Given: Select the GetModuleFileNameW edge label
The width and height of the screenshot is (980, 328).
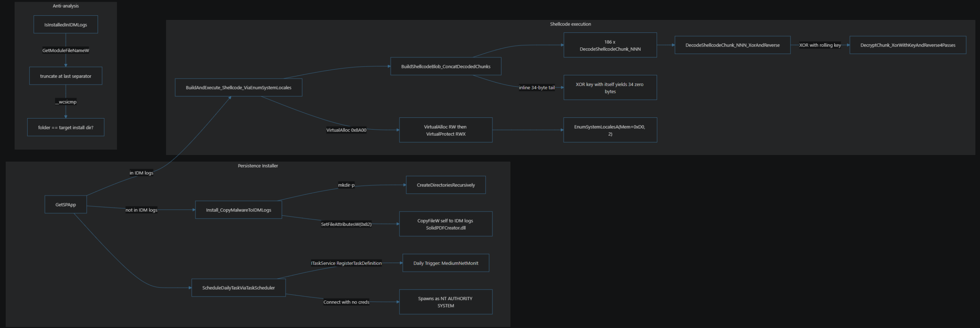Looking at the screenshot, I should [65, 50].
